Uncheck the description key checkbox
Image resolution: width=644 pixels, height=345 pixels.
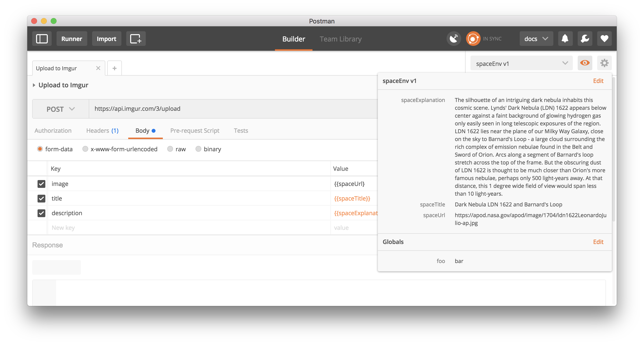[41, 213]
